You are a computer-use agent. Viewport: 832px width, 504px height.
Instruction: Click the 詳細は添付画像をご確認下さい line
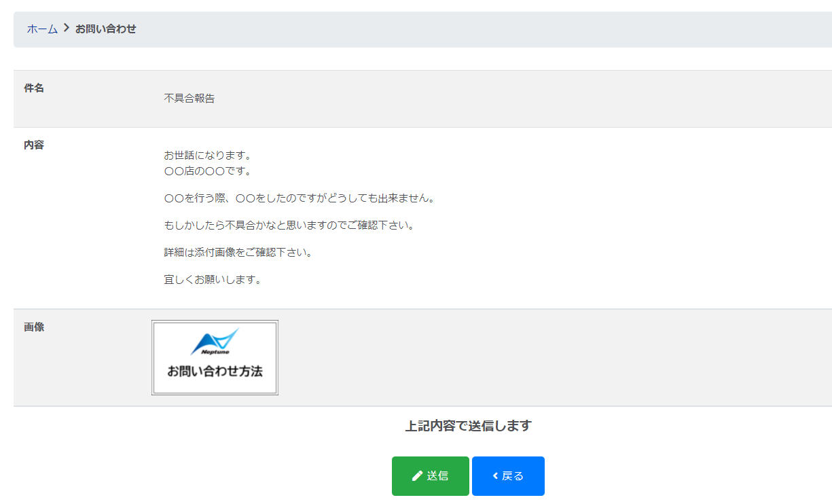pyautogui.click(x=238, y=253)
